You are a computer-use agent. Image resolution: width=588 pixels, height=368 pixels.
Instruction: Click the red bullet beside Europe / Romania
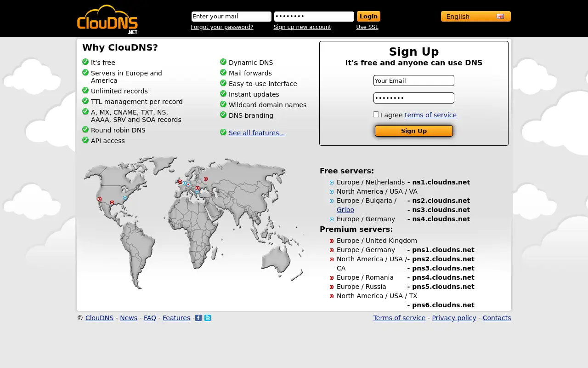[x=332, y=278]
